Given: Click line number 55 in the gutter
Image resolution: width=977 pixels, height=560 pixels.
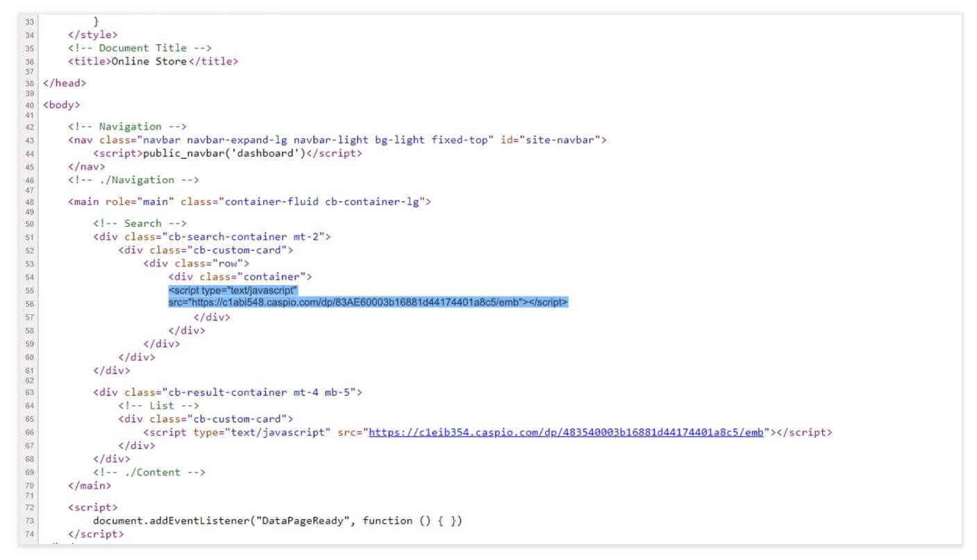Looking at the screenshot, I should pyautogui.click(x=29, y=291).
